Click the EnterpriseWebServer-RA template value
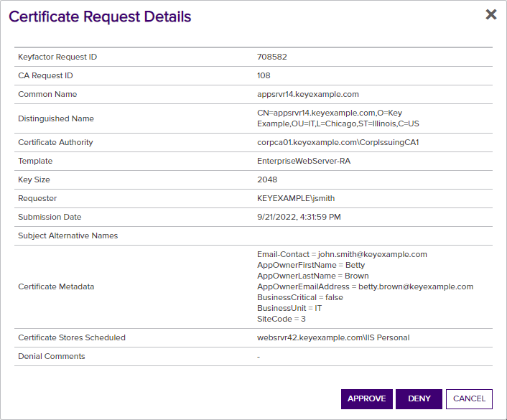507x420 pixels. tap(304, 161)
